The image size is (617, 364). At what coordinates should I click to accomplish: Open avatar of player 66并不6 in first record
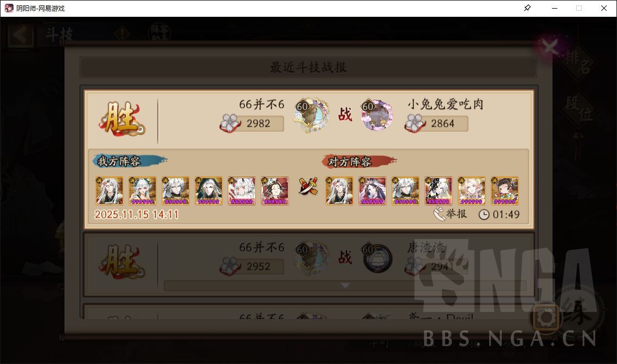tap(311, 115)
